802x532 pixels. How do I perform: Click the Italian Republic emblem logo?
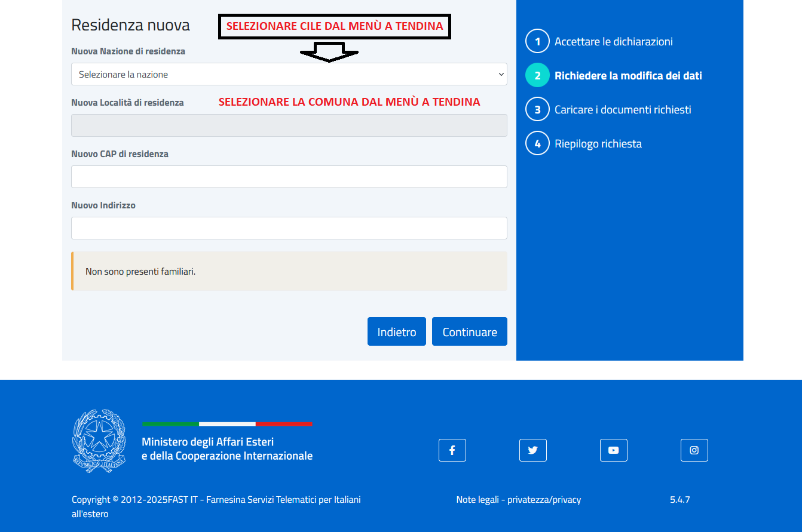tap(99, 441)
